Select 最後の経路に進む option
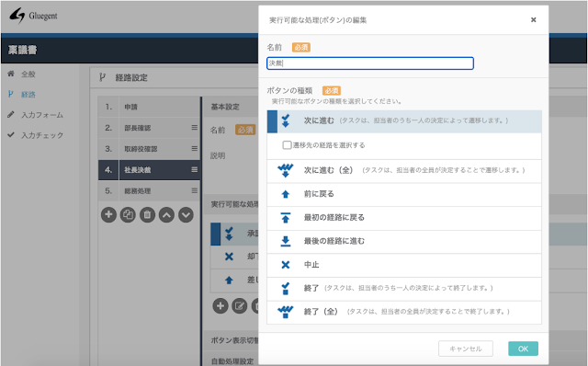Image resolution: width=588 pixels, height=366 pixels. [404, 241]
